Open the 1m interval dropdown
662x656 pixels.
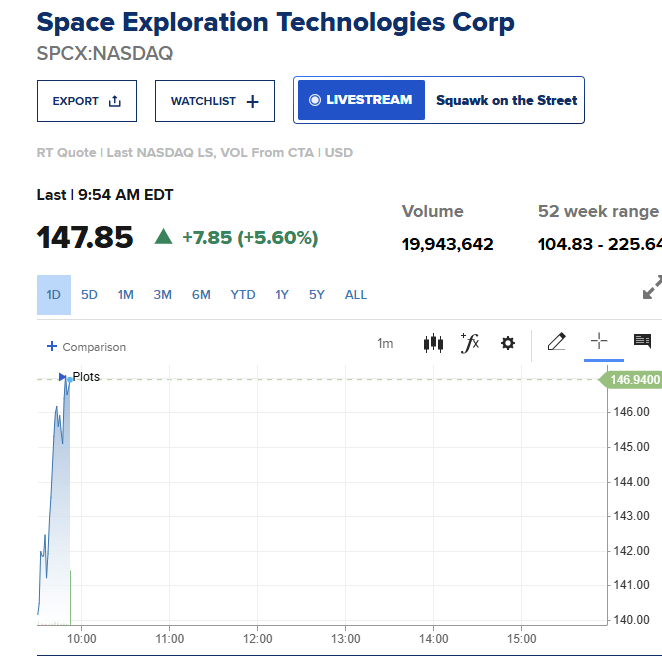385,343
